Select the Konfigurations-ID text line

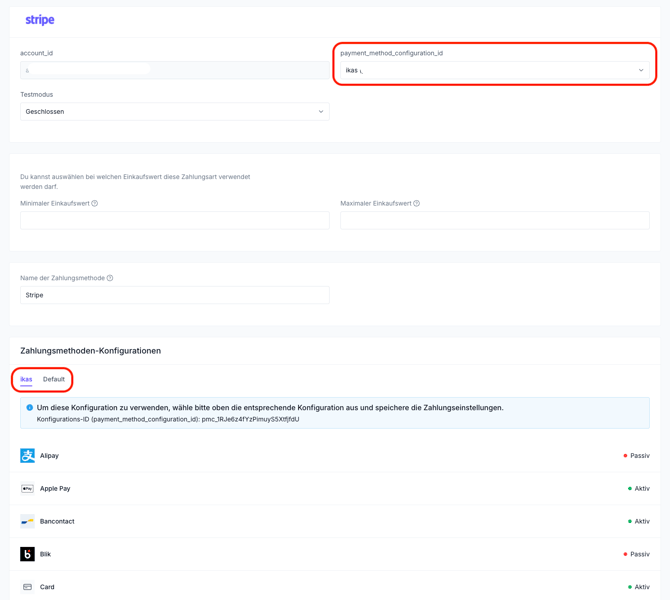point(168,419)
